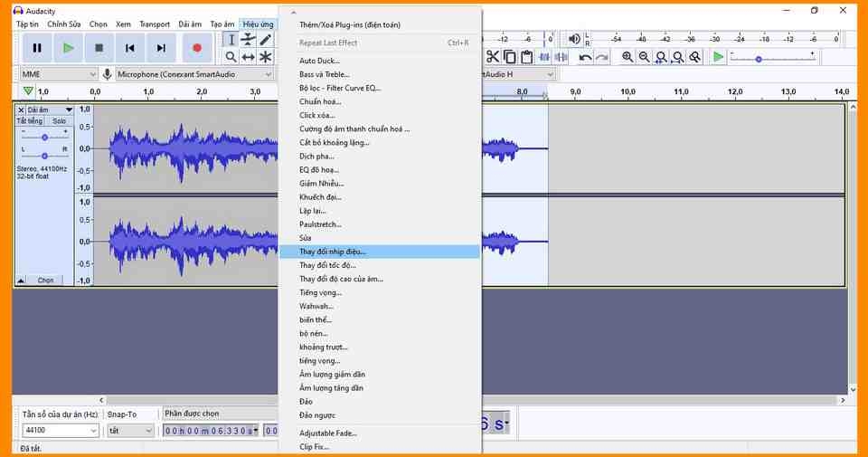Click the green Play button

(x=68, y=48)
